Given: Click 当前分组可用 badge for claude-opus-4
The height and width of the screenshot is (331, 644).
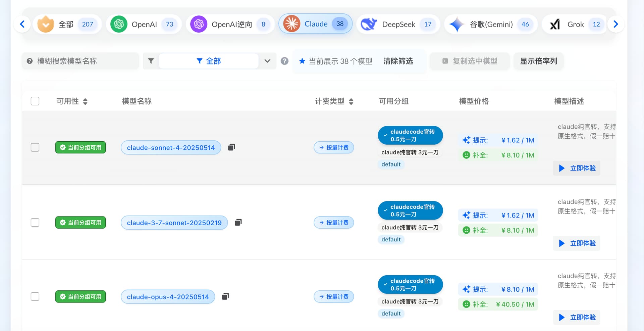Looking at the screenshot, I should (x=80, y=296).
